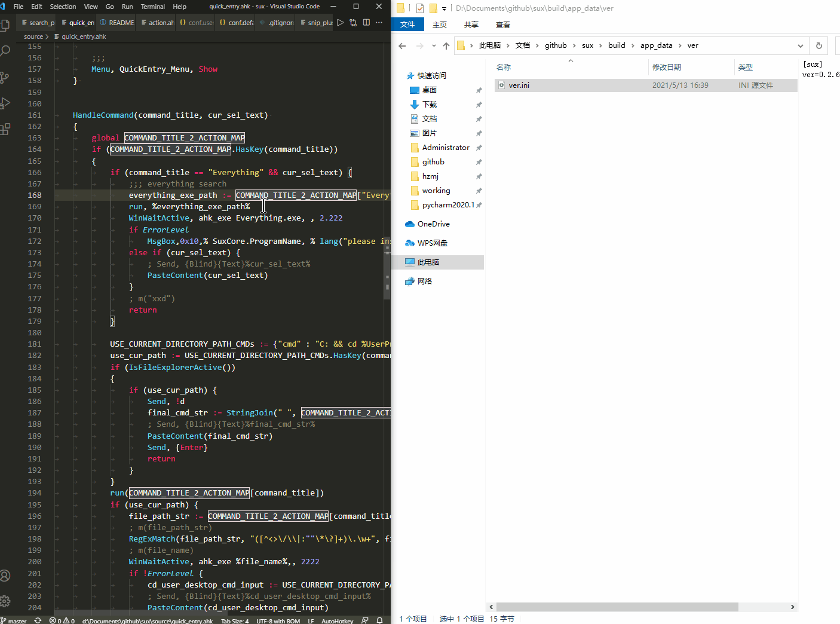Click the master branch indicator

tap(14, 620)
